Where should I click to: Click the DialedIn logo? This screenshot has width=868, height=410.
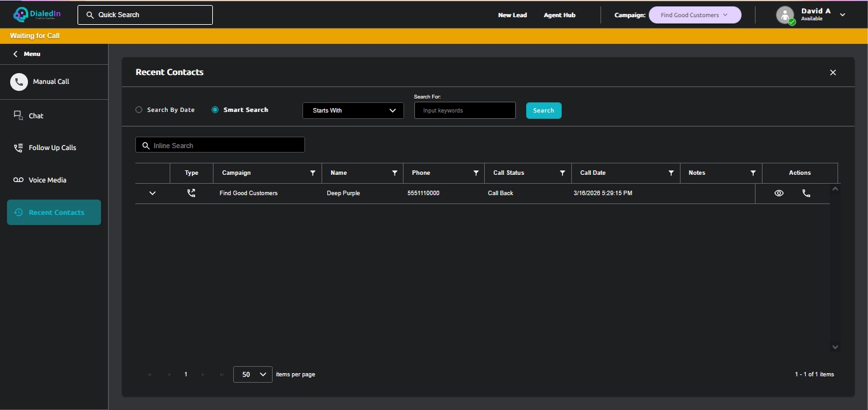37,15
